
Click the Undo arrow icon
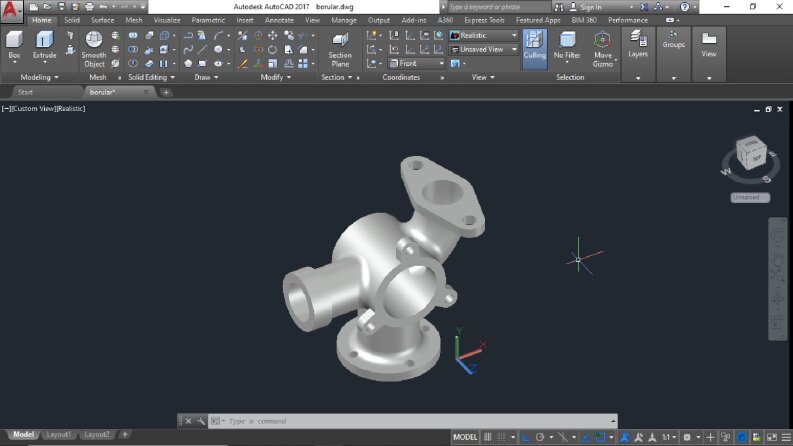(x=103, y=7)
